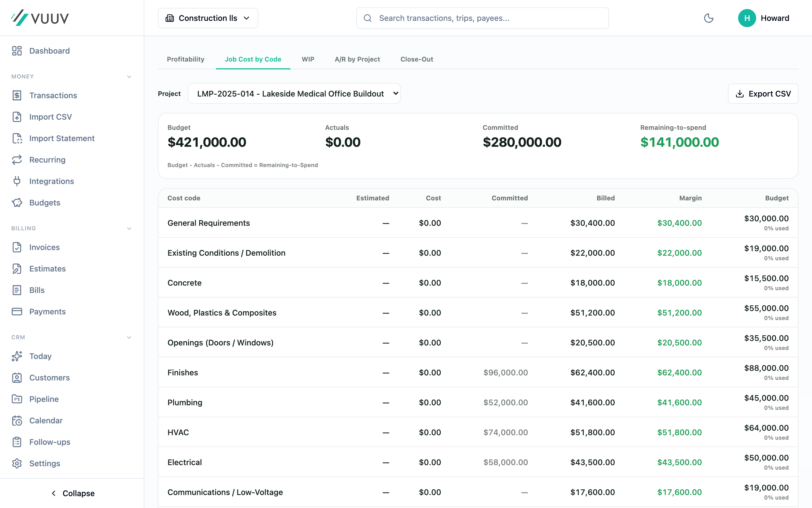This screenshot has height=508, width=812.
Task: Click the Transactions receipt icon
Action: pos(17,95)
